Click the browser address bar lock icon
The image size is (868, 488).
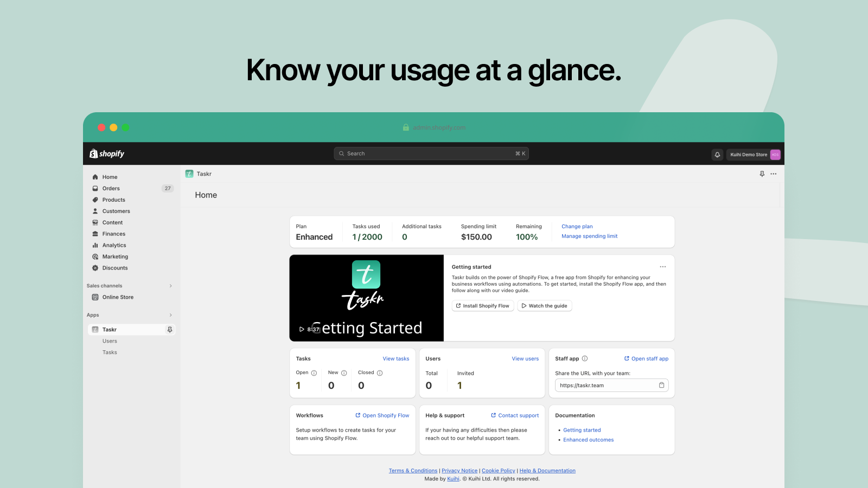(406, 127)
